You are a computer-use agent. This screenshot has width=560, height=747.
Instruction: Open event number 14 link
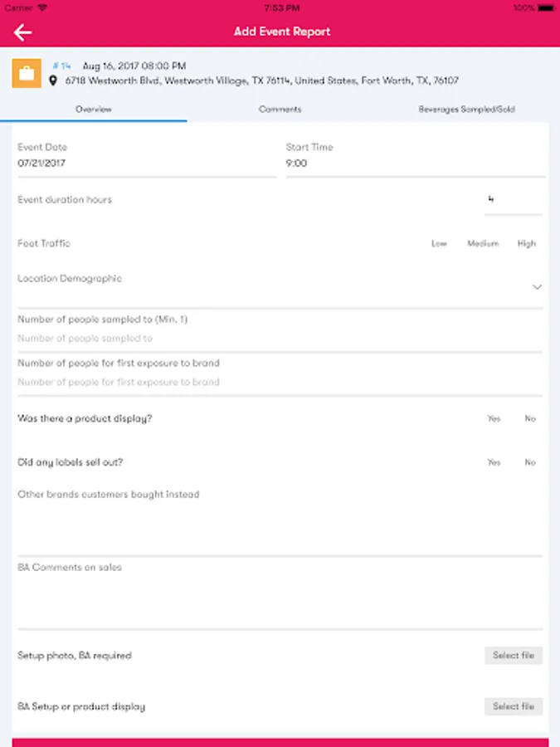pyautogui.click(x=61, y=66)
